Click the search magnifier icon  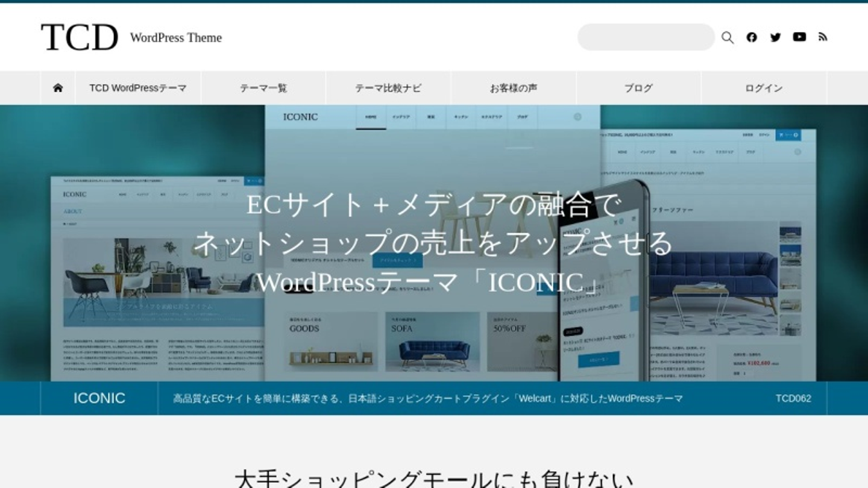click(x=728, y=37)
